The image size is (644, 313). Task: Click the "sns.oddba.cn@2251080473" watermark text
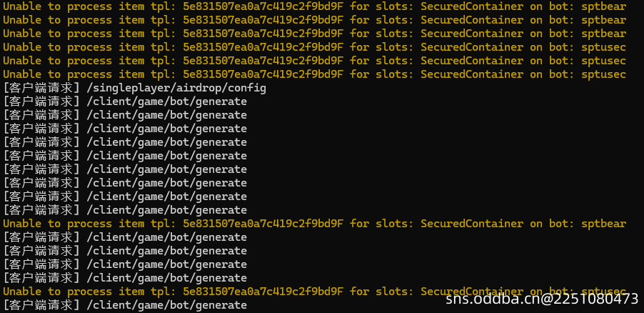pyautogui.click(x=542, y=299)
